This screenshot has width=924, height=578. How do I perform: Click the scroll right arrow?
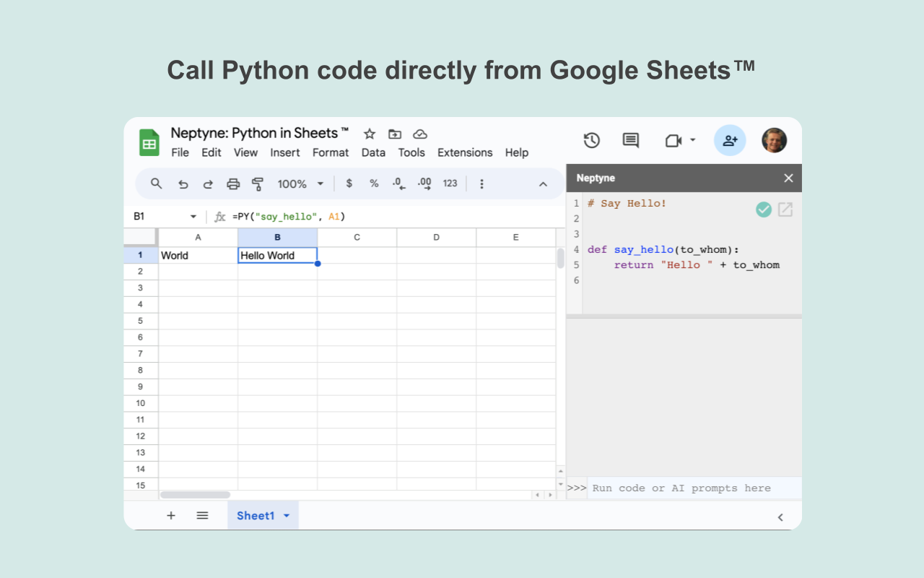(x=550, y=495)
